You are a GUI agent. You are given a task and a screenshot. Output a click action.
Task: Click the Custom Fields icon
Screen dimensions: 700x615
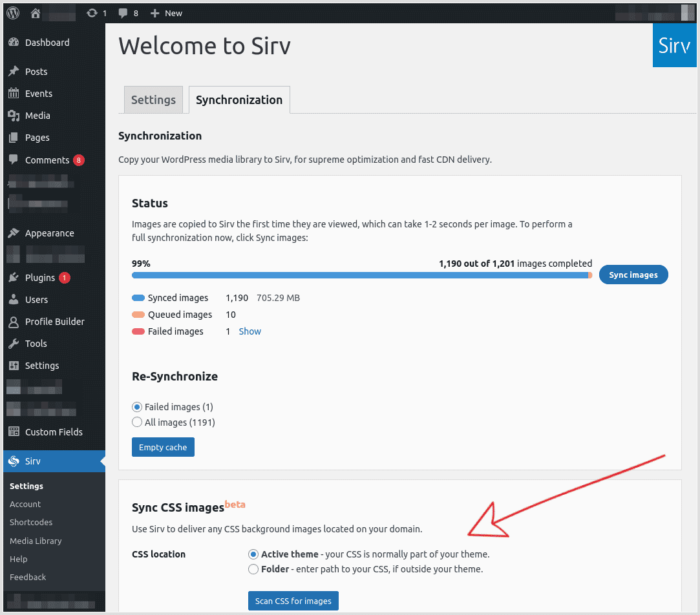pos(14,432)
